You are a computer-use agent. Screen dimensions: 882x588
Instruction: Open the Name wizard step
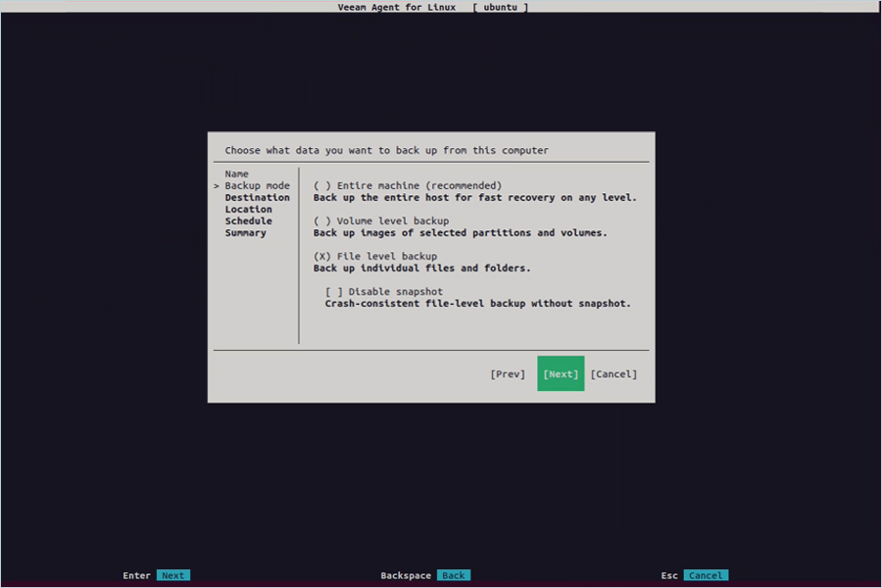point(237,173)
